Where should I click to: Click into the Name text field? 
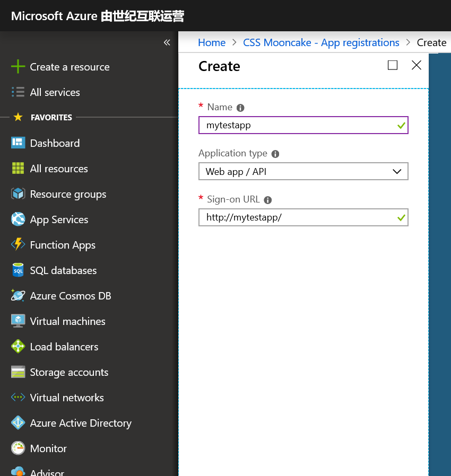297,125
